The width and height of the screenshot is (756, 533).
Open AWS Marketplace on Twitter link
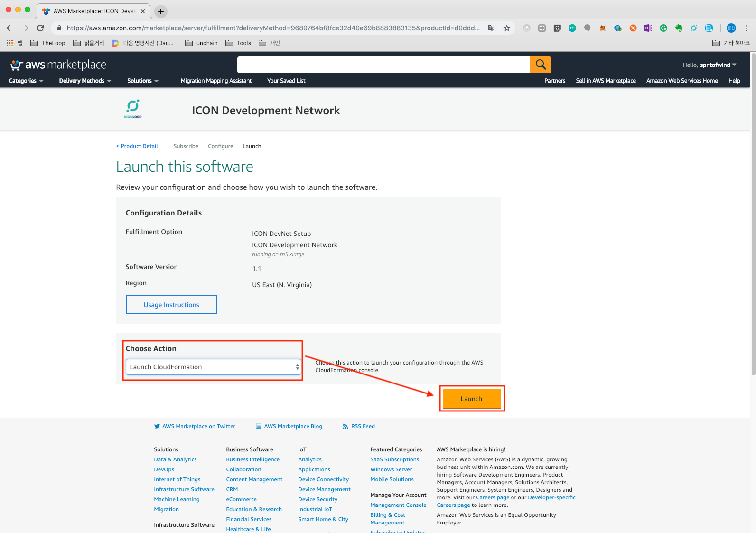point(195,426)
